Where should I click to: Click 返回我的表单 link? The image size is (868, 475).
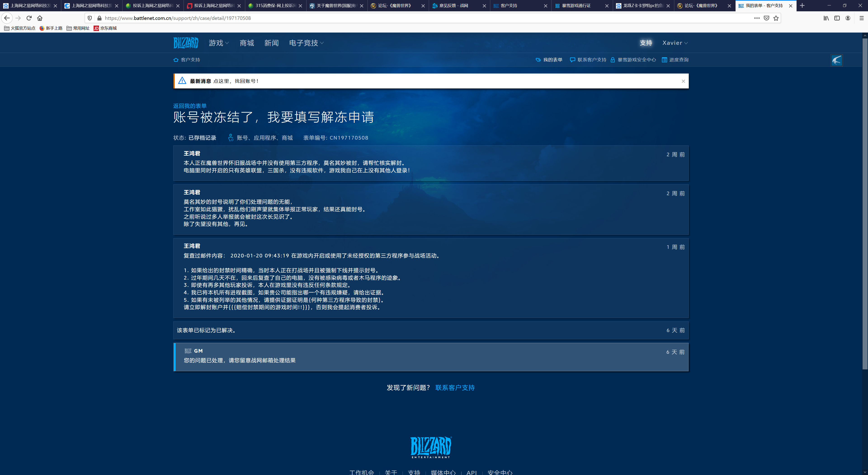(x=190, y=106)
